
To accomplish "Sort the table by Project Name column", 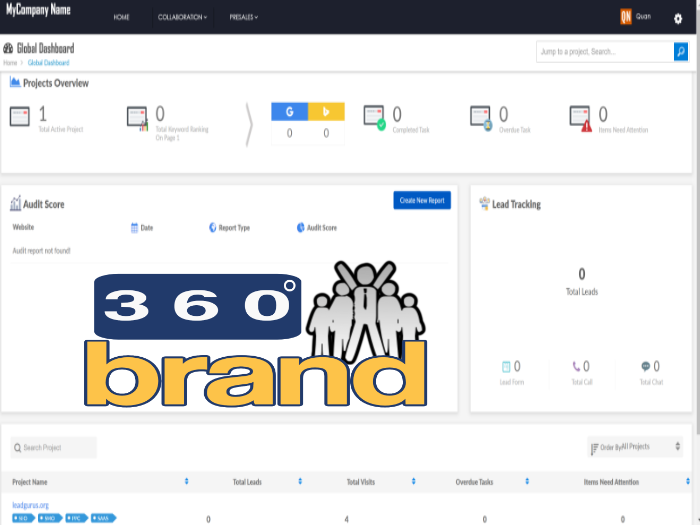I will click(x=186, y=482).
